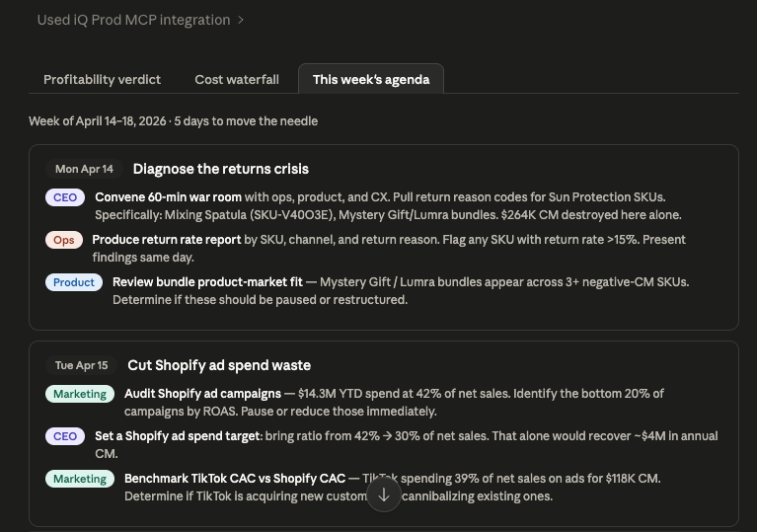Open the Profitability verdict tab

(x=102, y=80)
